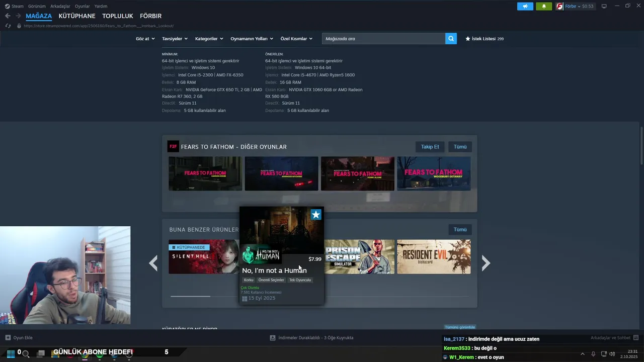644x362 pixels.
Task: Open Fears to Fathom Woodbury Getaway thumbnail
Action: click(x=434, y=173)
